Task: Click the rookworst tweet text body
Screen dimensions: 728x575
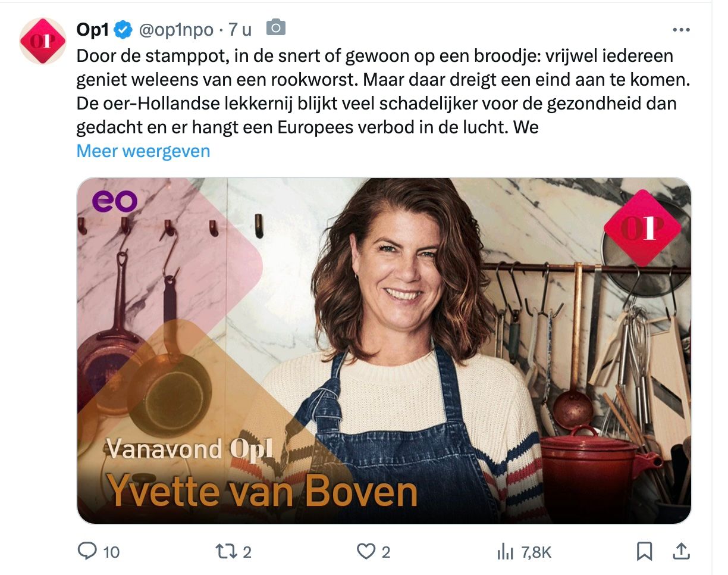Action: 375,92
